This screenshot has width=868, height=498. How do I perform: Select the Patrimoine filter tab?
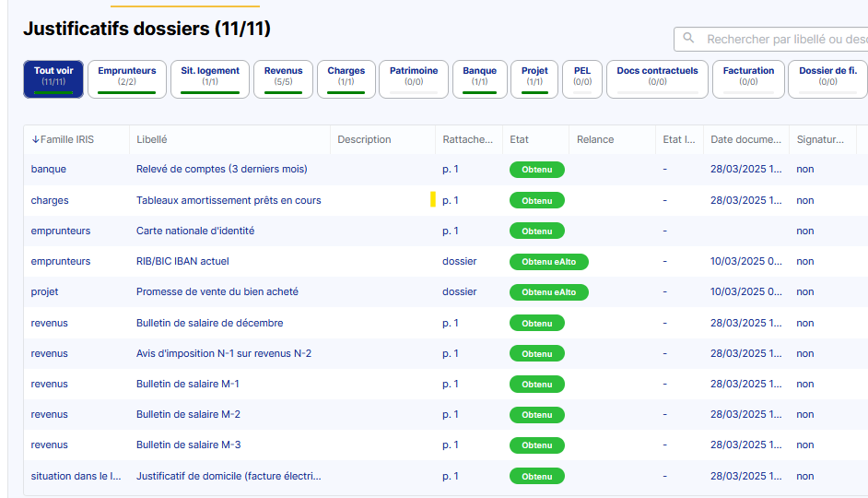(x=414, y=79)
